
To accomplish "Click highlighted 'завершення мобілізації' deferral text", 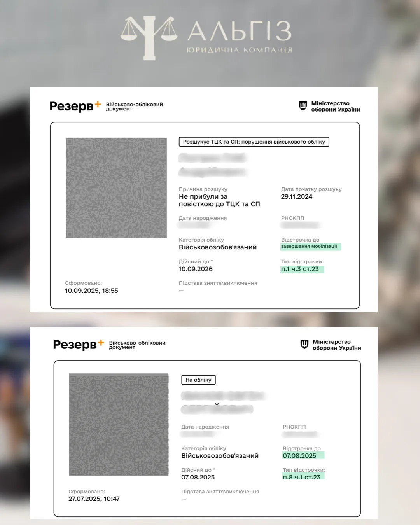I will (x=310, y=247).
